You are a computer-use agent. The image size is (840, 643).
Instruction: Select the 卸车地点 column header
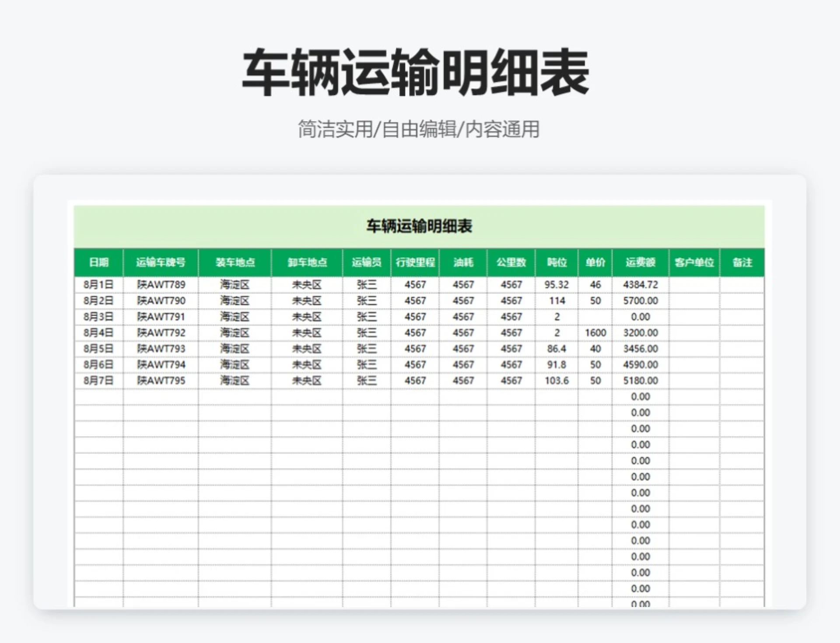click(307, 262)
